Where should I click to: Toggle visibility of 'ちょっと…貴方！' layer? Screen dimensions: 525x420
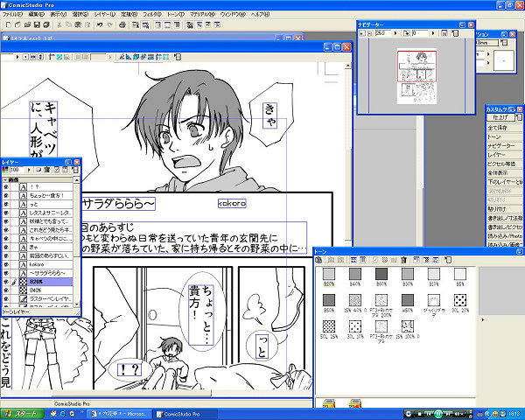(6, 196)
